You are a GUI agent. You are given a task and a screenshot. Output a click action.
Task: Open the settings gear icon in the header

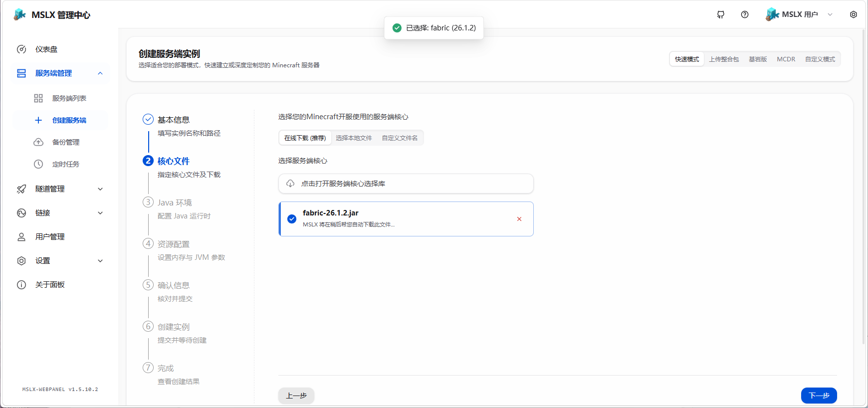854,14
